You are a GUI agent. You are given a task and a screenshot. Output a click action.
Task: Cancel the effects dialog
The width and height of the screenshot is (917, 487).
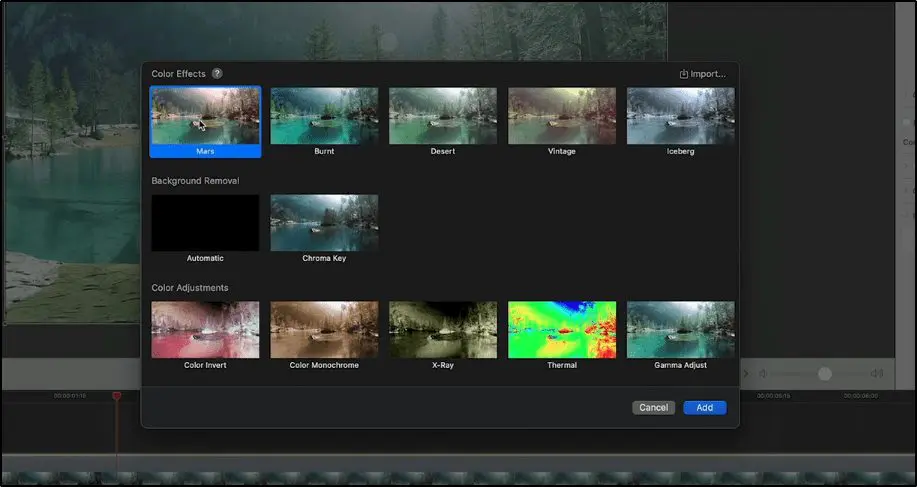[653, 407]
